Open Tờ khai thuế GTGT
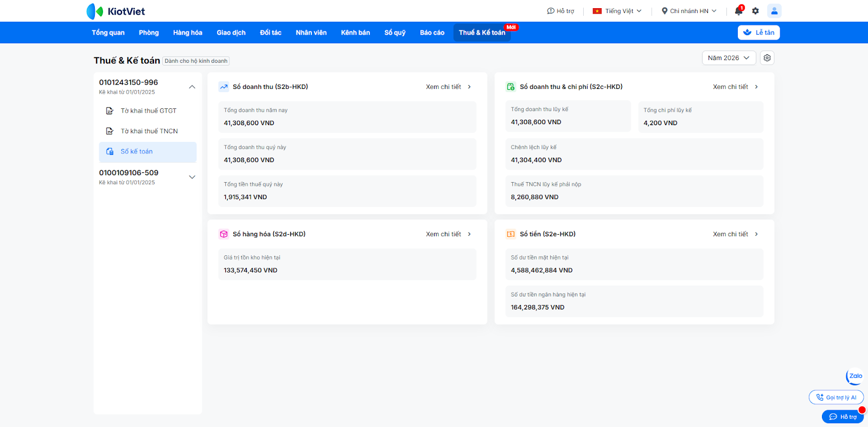 tap(148, 111)
